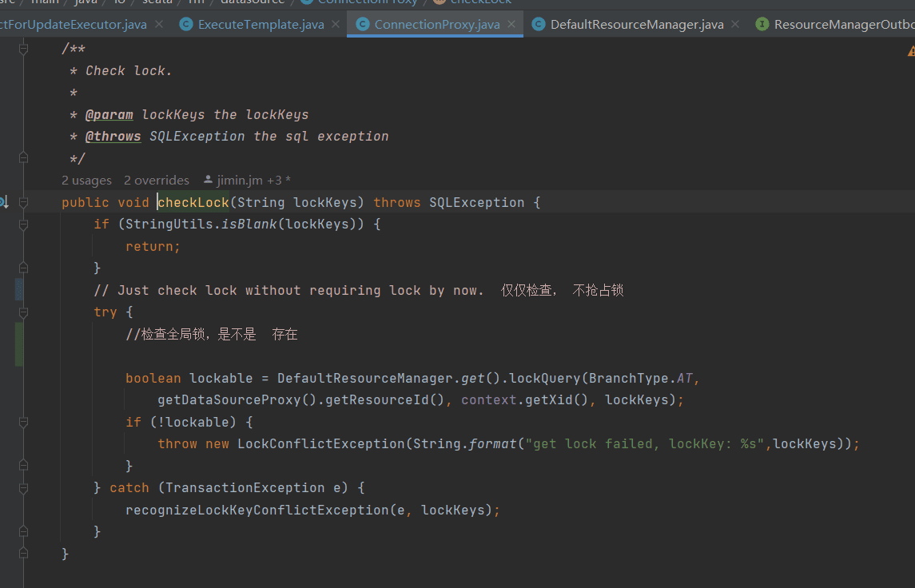Click the catch keyword
The image size is (915, 588).
coord(129,487)
